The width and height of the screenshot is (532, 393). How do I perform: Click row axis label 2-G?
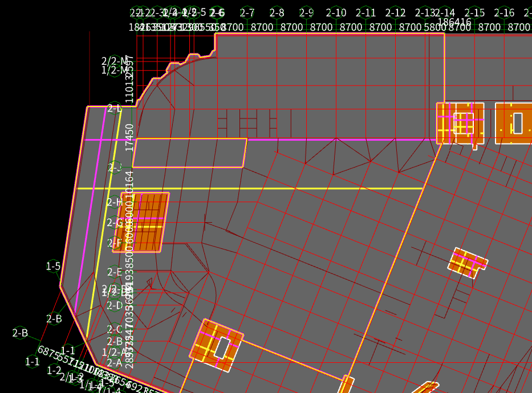pyautogui.click(x=115, y=223)
